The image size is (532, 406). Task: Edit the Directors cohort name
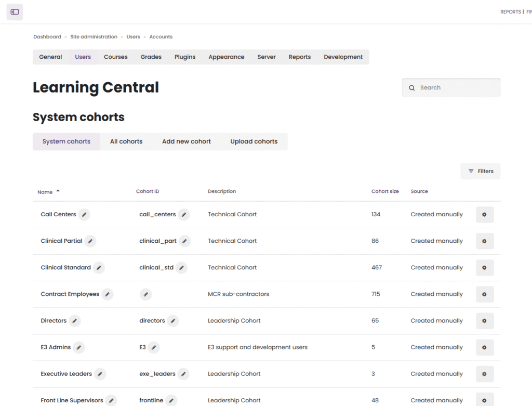point(75,321)
